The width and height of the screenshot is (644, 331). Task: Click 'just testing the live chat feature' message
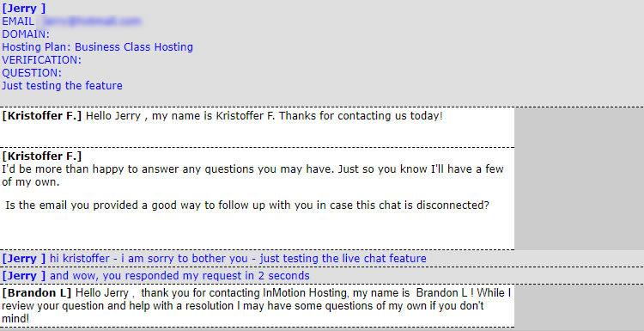pos(343,259)
